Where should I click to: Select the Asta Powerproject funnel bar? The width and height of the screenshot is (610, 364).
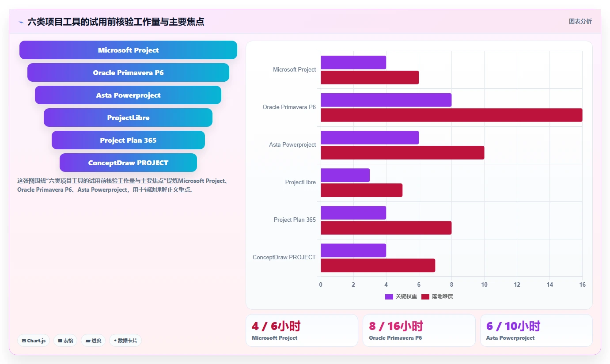[x=128, y=95]
